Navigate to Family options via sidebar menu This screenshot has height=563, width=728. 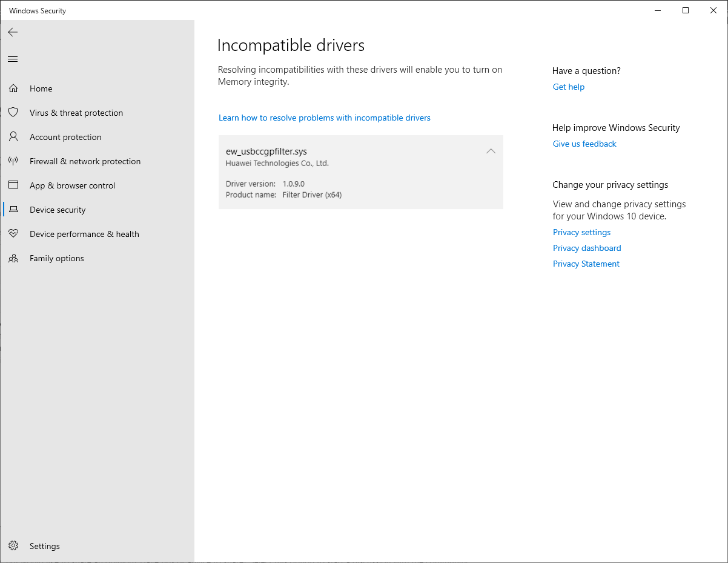click(x=57, y=258)
